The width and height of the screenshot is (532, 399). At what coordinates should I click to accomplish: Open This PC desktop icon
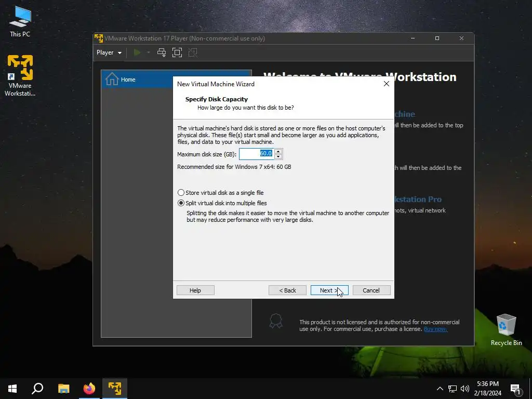pos(20,22)
